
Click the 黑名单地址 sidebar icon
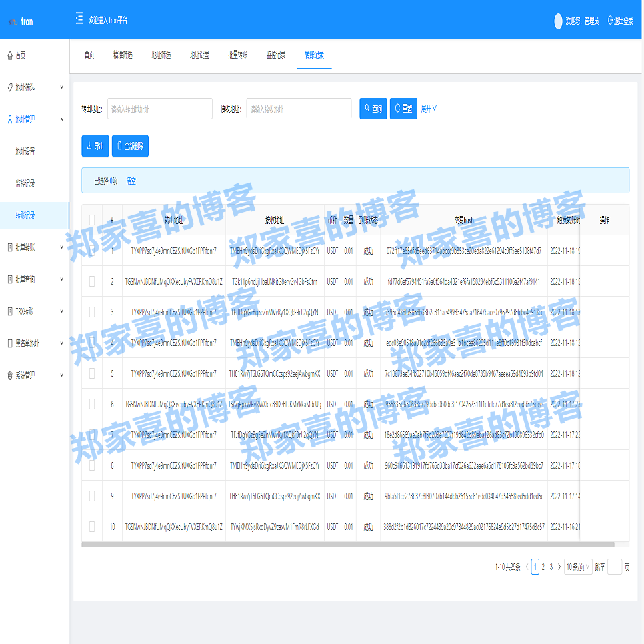coord(10,343)
